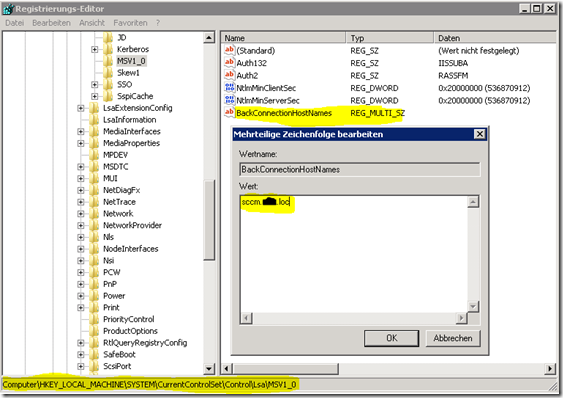Click the MUI folder icon
563x398 pixels.
tap(94, 179)
